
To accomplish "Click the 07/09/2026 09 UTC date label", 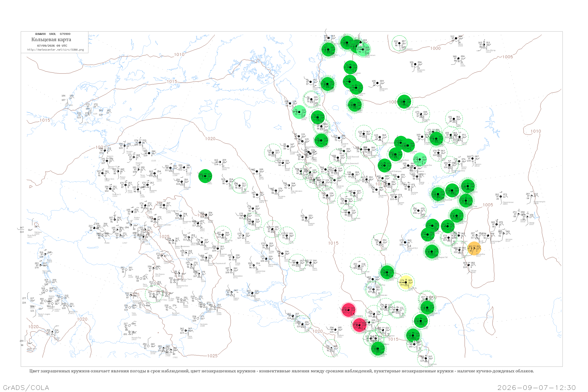I will pyautogui.click(x=52, y=46).
